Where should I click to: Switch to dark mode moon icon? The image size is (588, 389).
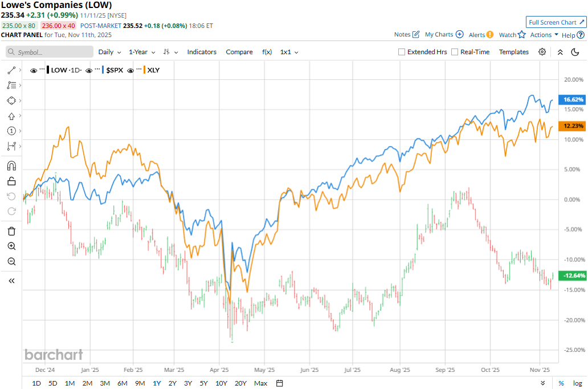(x=575, y=52)
